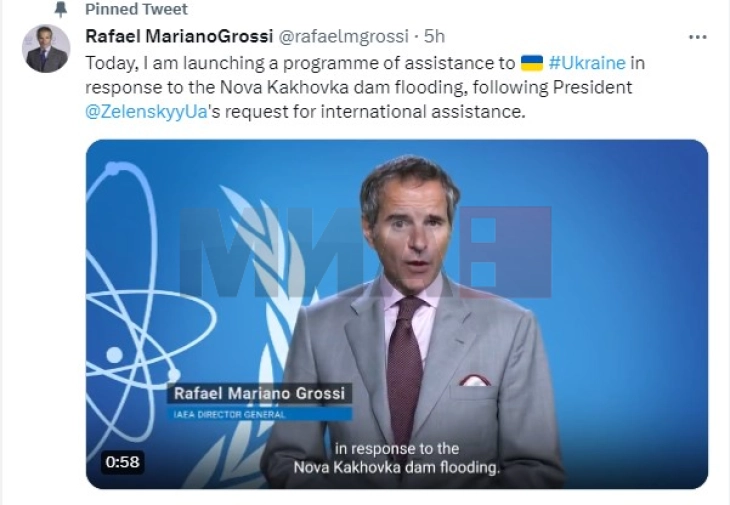Click the 0:58 video duration badge

pos(123,461)
